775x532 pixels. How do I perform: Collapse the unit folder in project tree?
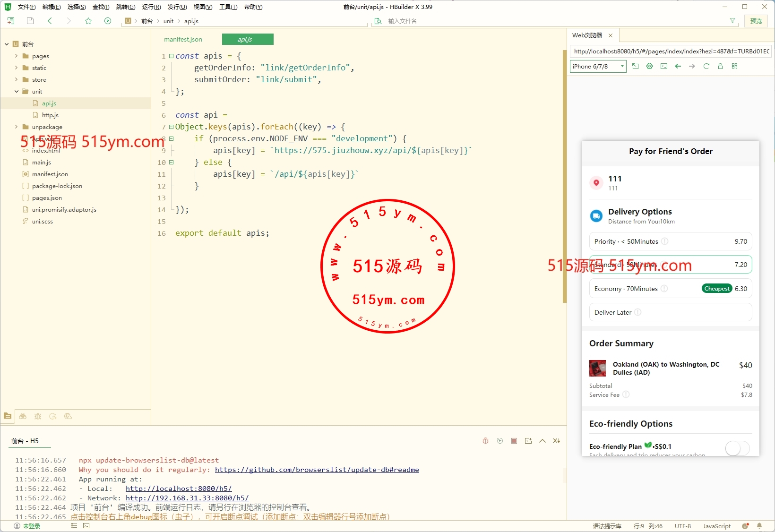(x=17, y=92)
